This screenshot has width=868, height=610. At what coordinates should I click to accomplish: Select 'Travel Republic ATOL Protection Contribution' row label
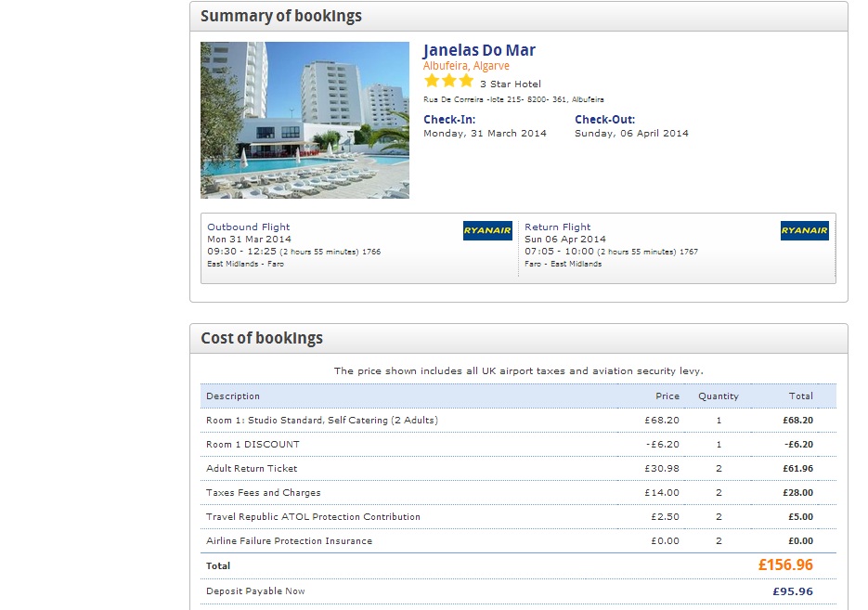[x=313, y=517]
